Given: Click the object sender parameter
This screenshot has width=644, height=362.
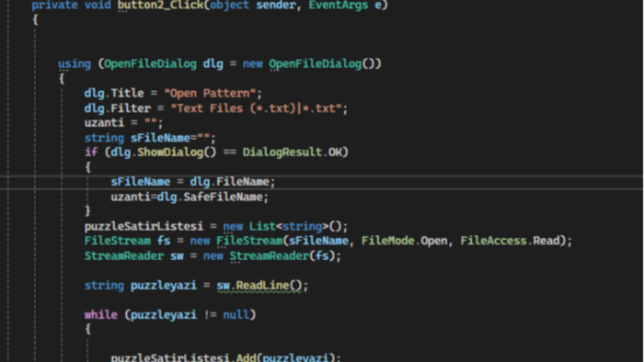Looking at the screenshot, I should 252,5.
